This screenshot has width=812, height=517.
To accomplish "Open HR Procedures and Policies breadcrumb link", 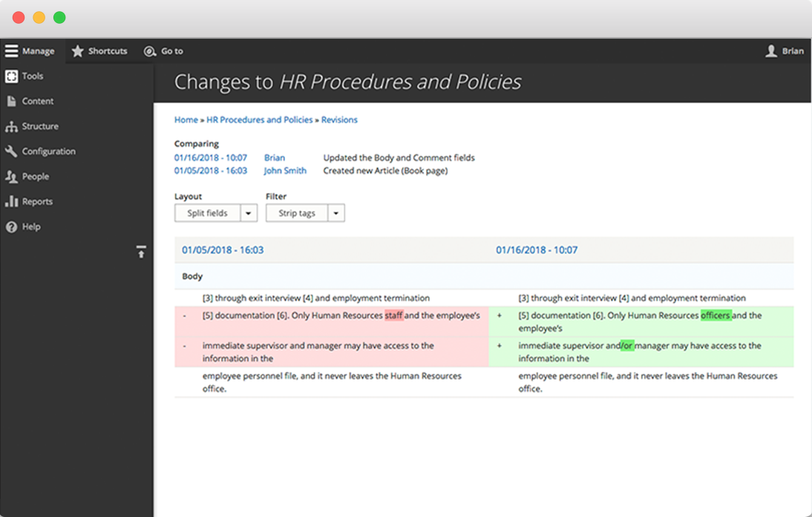I will click(x=260, y=120).
